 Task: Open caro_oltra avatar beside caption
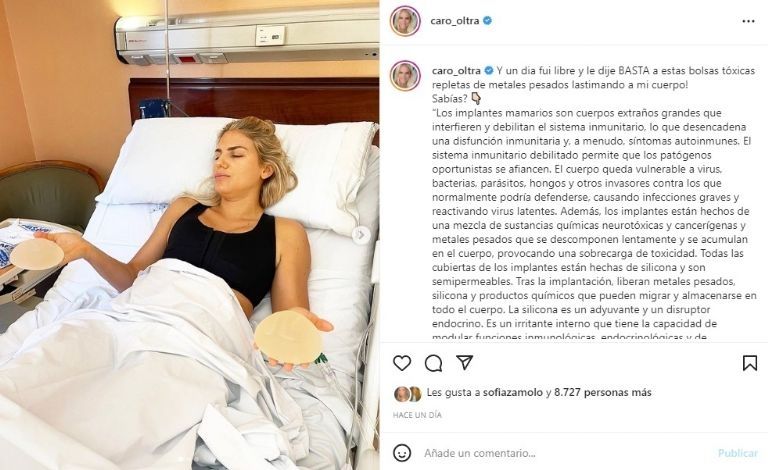(405, 75)
